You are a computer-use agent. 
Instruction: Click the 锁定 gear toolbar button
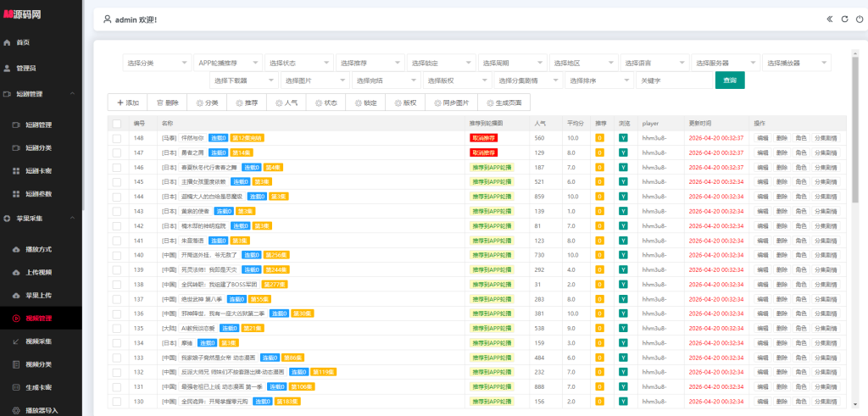(x=365, y=103)
